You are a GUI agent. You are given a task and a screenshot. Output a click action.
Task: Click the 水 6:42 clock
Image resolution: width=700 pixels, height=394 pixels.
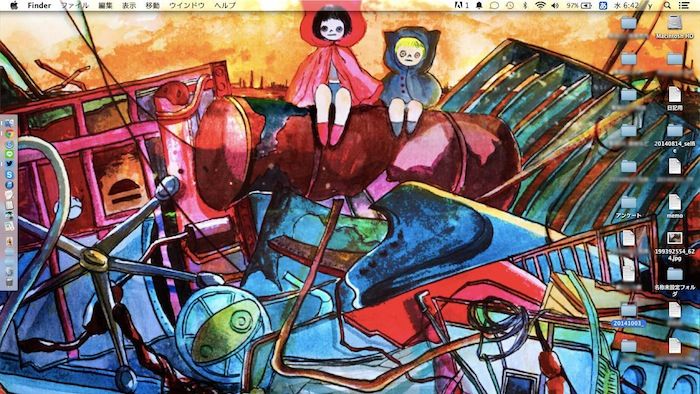tap(626, 5)
